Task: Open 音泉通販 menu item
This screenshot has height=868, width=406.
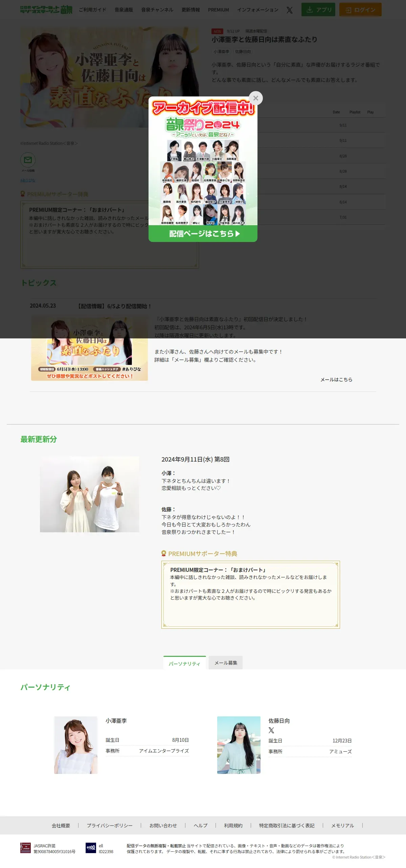Action: coord(124,10)
